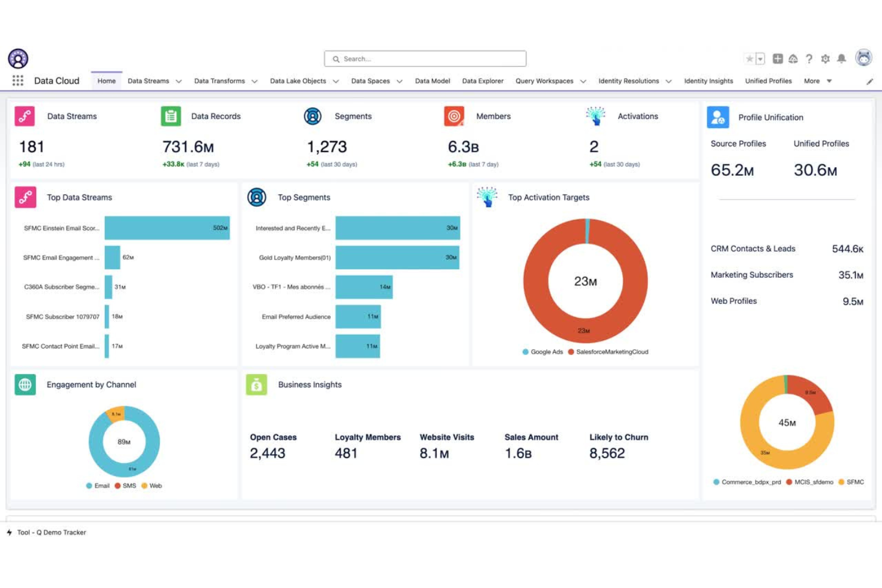Open the App Launcher grid icon

(18, 81)
